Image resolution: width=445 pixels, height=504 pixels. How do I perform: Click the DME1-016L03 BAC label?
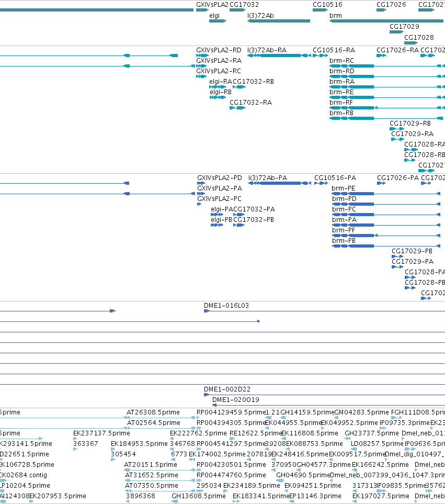coord(226,305)
